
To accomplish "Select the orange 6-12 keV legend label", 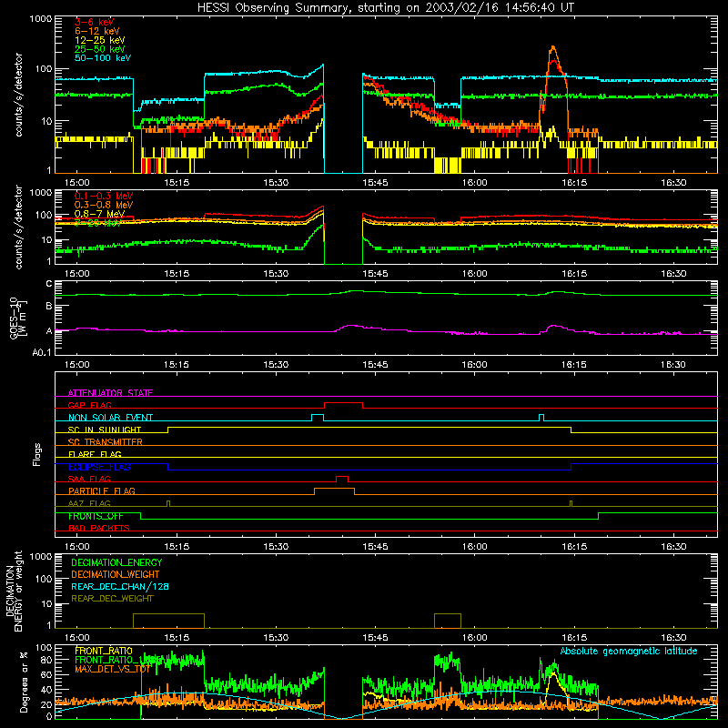I will (x=97, y=31).
